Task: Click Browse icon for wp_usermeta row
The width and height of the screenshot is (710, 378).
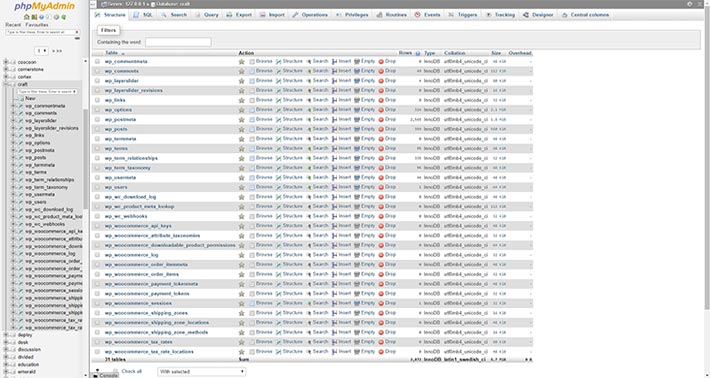Action: tap(252, 177)
